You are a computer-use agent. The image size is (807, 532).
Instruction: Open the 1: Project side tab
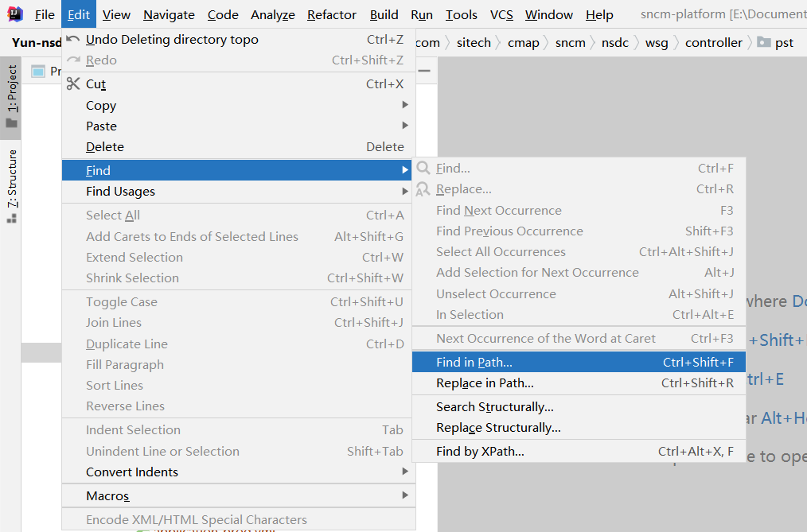pos(11,98)
